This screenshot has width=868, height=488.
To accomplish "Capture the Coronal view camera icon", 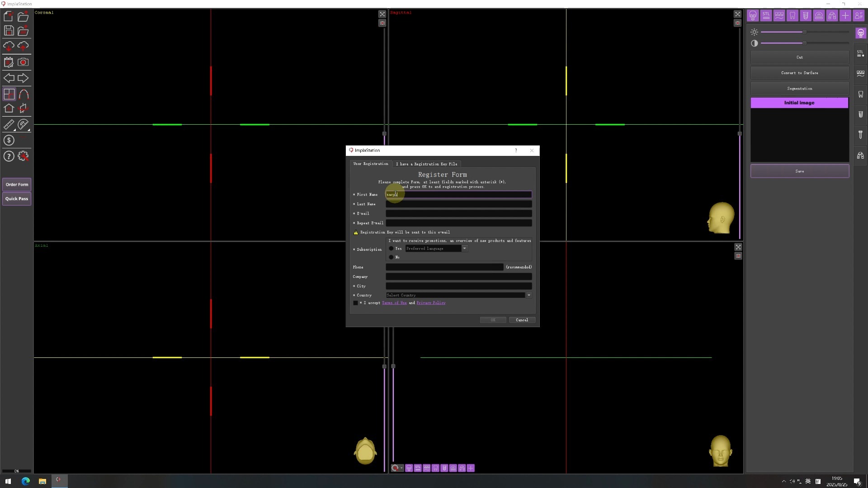I will pyautogui.click(x=382, y=23).
